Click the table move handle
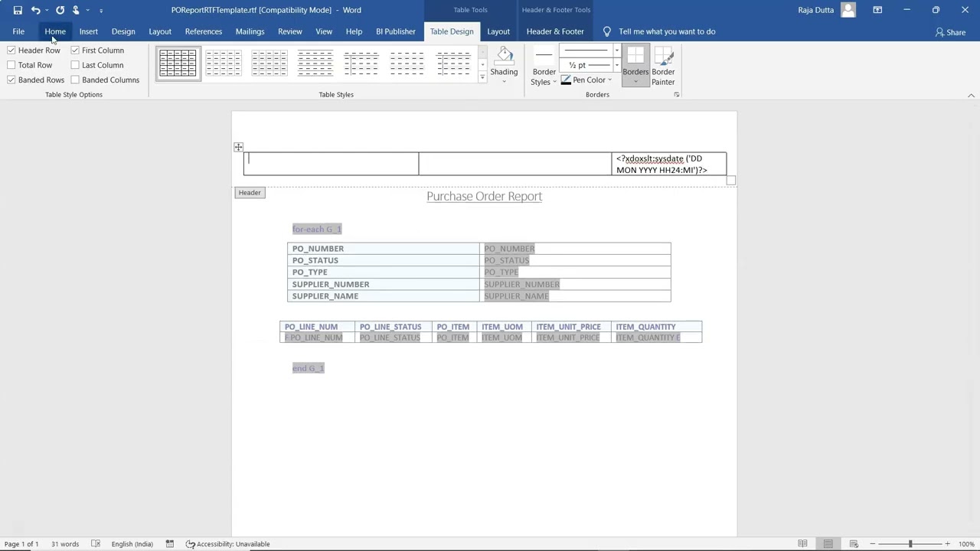 pyautogui.click(x=238, y=147)
